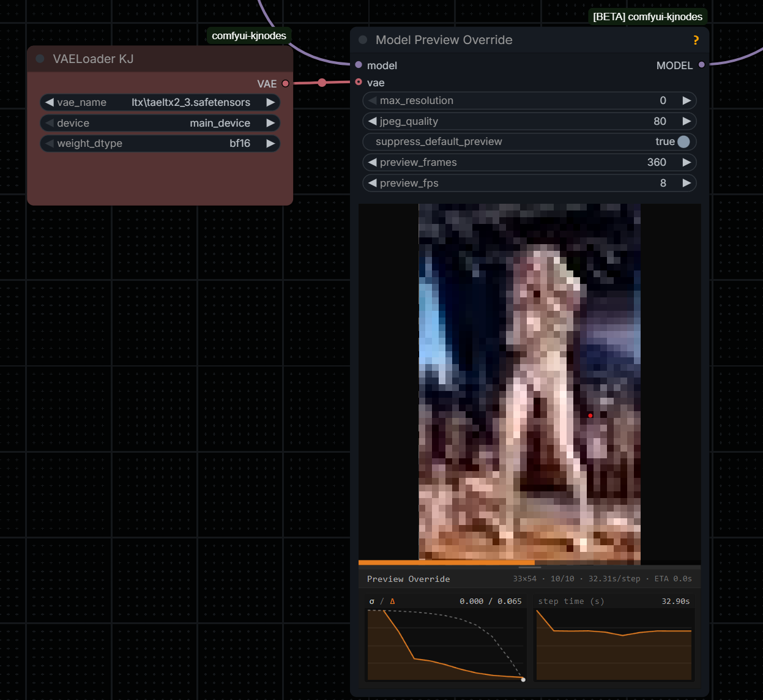Select previous vae_name with left arrow
This screenshot has height=700, width=763.
(50, 102)
